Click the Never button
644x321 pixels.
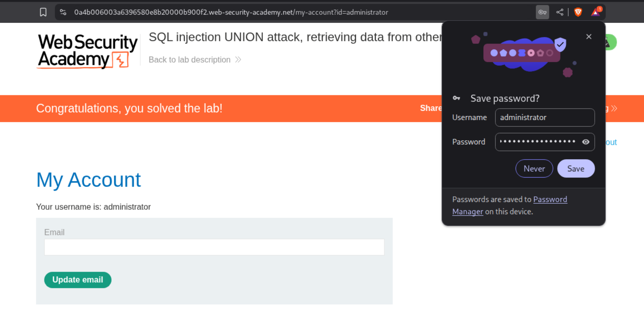(x=534, y=169)
